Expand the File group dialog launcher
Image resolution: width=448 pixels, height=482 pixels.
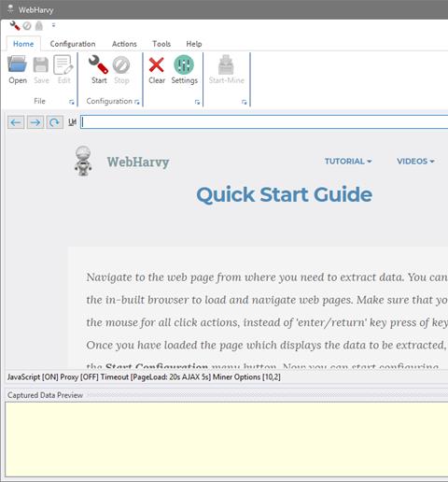[72, 102]
